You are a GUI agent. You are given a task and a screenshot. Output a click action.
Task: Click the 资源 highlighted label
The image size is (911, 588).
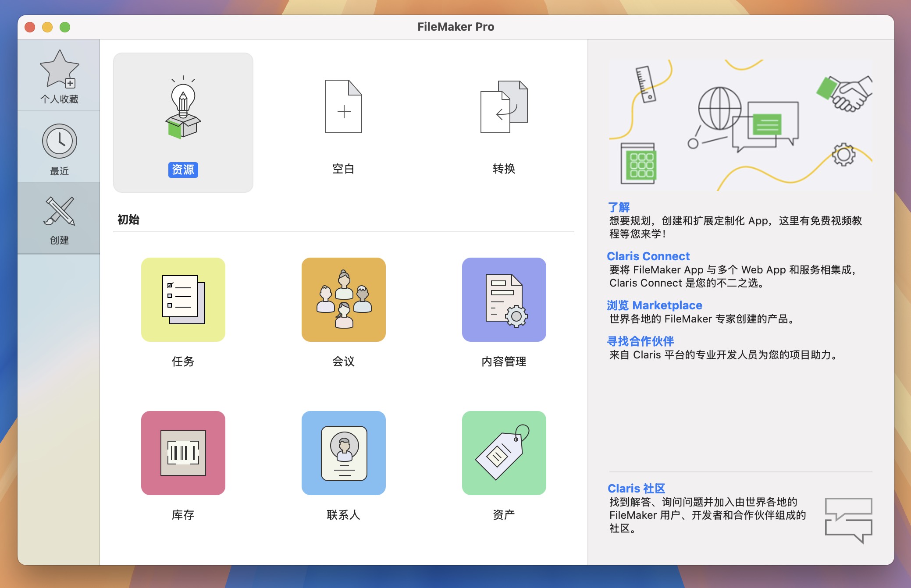tap(183, 170)
